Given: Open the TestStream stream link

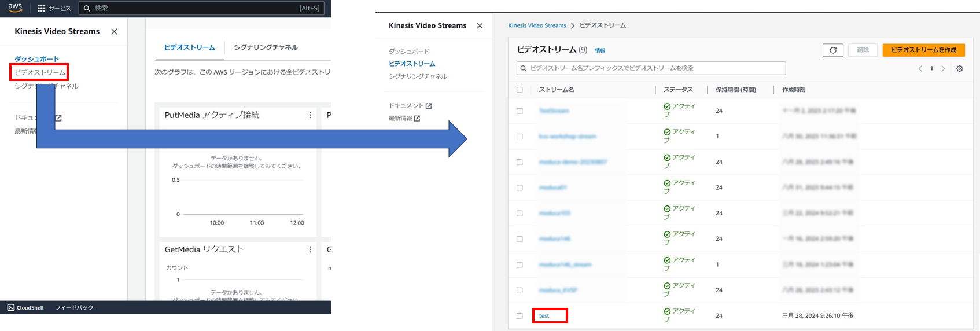Looking at the screenshot, I should point(554,111).
